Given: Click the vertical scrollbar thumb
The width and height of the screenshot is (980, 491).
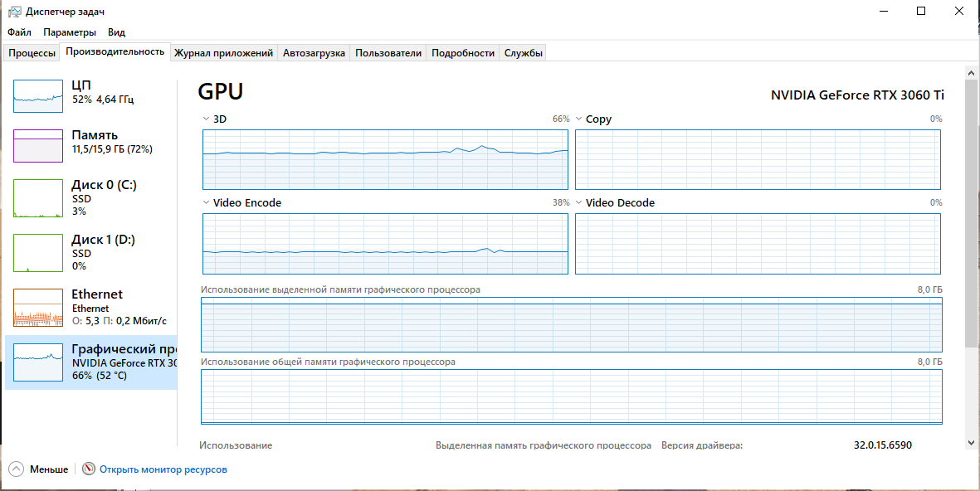Looking at the screenshot, I should [971, 212].
